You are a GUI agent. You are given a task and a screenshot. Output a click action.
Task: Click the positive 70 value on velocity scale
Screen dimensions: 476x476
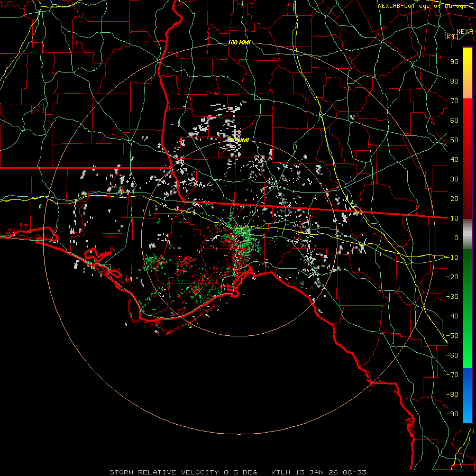454,101
